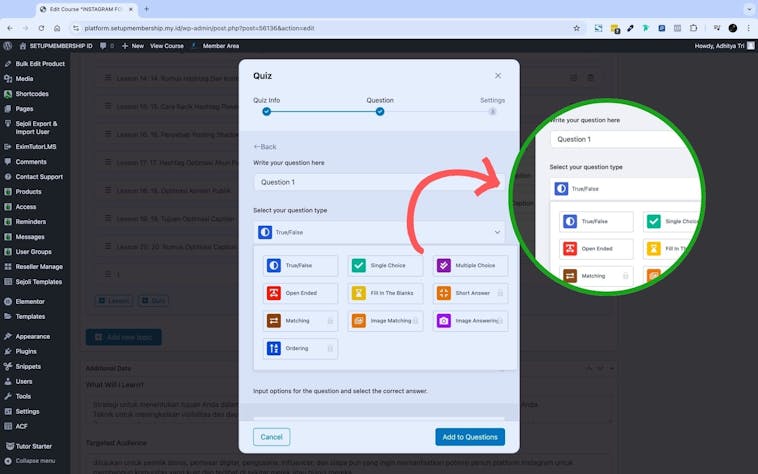Select the True/False question type option
The width and height of the screenshot is (758, 474).
coord(301,266)
